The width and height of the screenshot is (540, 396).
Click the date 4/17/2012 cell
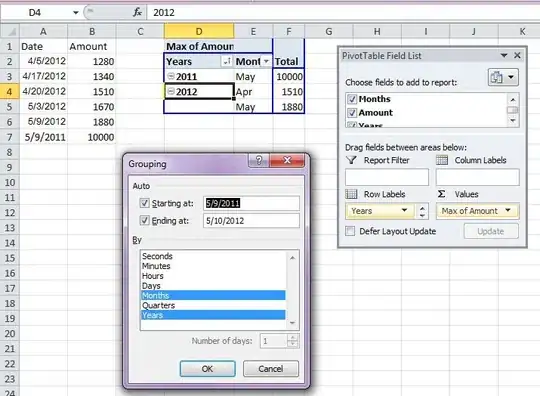pyautogui.click(x=43, y=76)
